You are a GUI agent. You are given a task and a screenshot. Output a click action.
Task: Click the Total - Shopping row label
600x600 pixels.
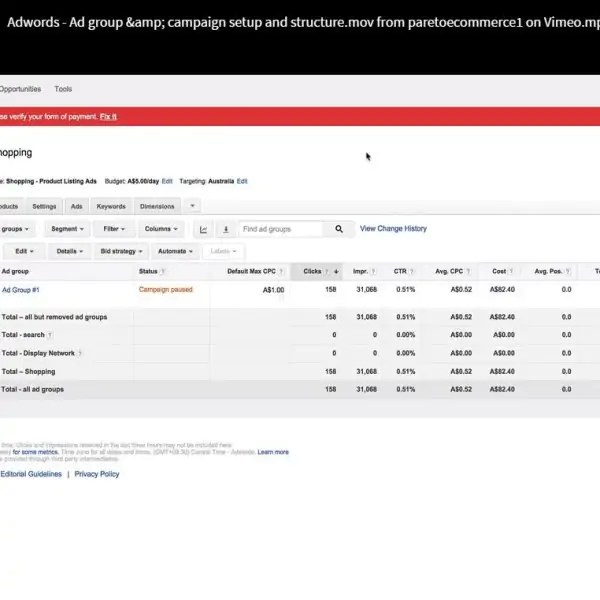point(29,372)
